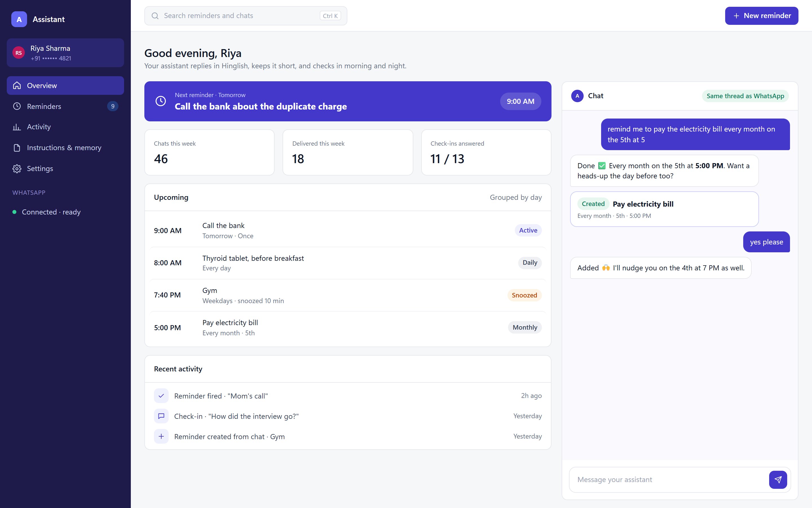Screen dimensions: 812x508
Task: Click the chat bubble icon beside Check-in activity
Action: [x=161, y=416]
